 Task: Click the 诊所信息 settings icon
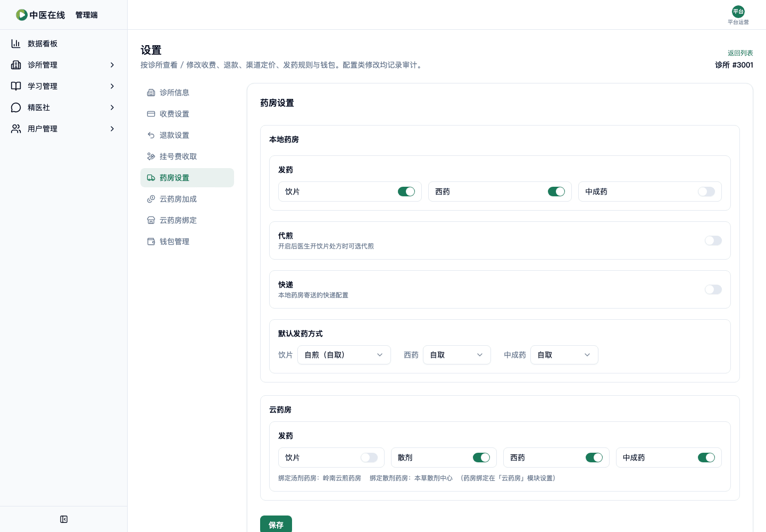[x=151, y=93]
